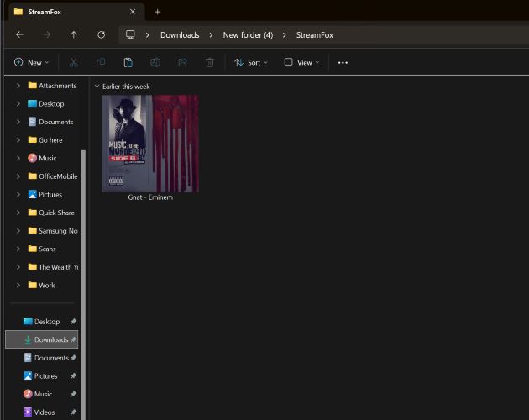The width and height of the screenshot is (529, 420).
Task: Select the pinned Downloads quick access item
Action: 42,339
